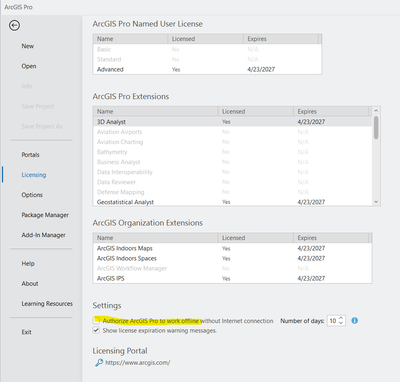Click Expires header in Organization Extensions table

pos(331,238)
